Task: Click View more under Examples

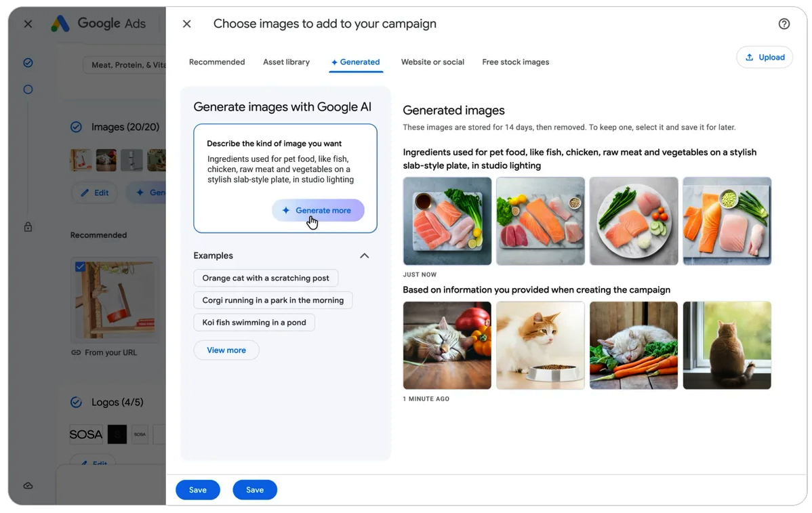Action: click(226, 350)
